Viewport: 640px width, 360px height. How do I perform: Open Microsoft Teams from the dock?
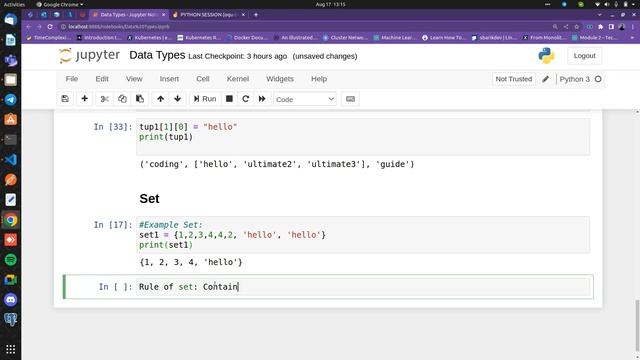tap(11, 60)
